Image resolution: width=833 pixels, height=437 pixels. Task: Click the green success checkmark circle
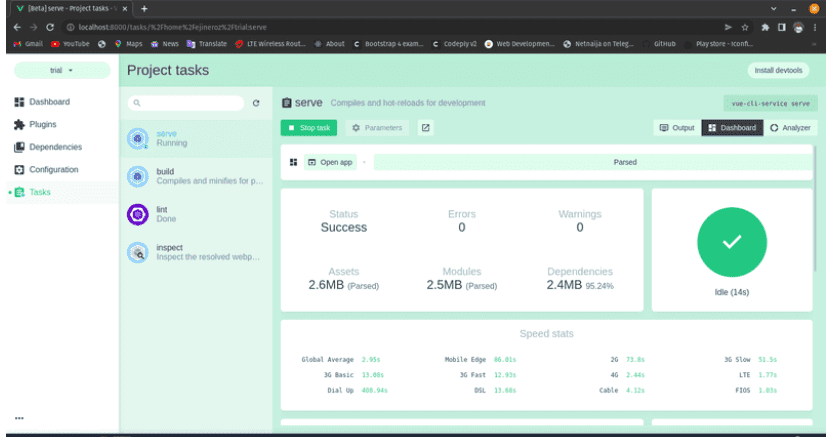[732, 242]
